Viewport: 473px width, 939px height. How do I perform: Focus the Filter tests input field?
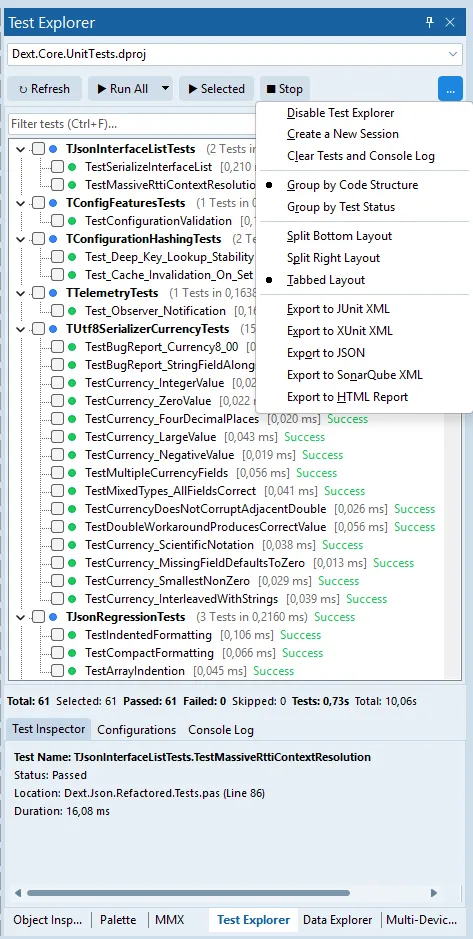pyautogui.click(x=132, y=124)
